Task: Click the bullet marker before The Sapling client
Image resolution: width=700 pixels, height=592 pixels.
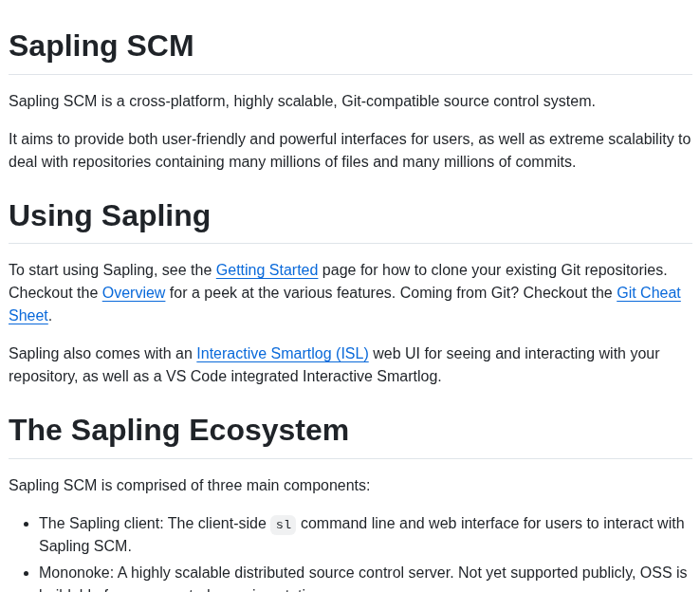Action: (27, 524)
